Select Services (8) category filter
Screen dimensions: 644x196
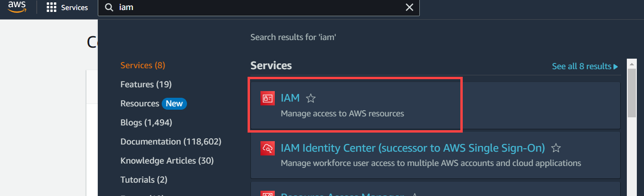coord(143,65)
